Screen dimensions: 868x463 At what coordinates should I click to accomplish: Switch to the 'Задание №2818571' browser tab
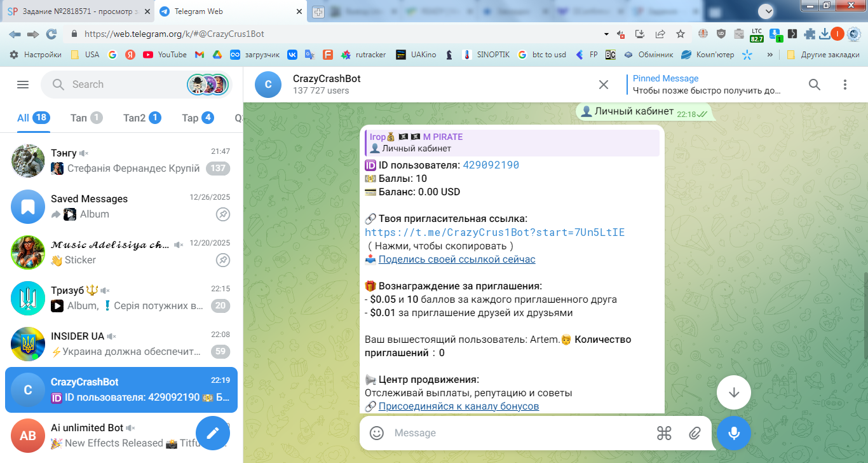tap(78, 11)
